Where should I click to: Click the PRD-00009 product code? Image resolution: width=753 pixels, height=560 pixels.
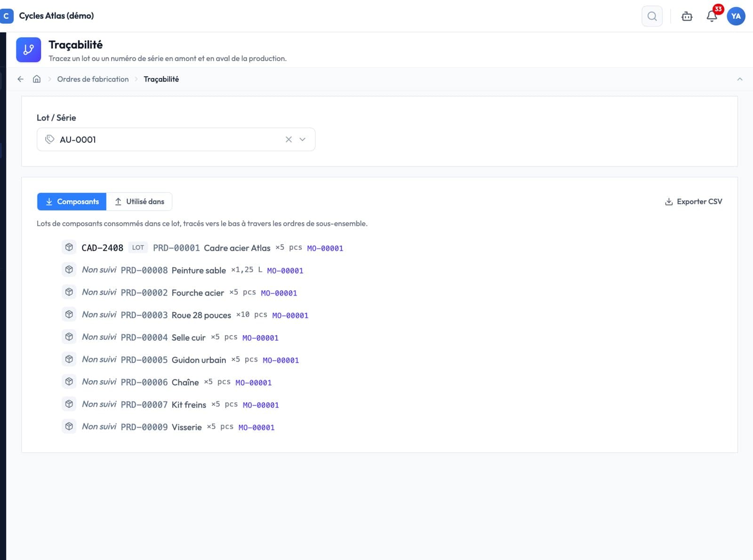pos(144,427)
